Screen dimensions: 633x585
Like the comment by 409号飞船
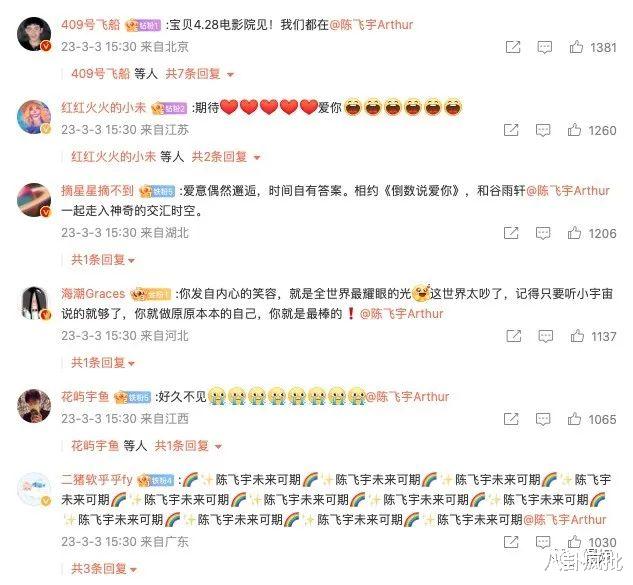tap(576, 47)
